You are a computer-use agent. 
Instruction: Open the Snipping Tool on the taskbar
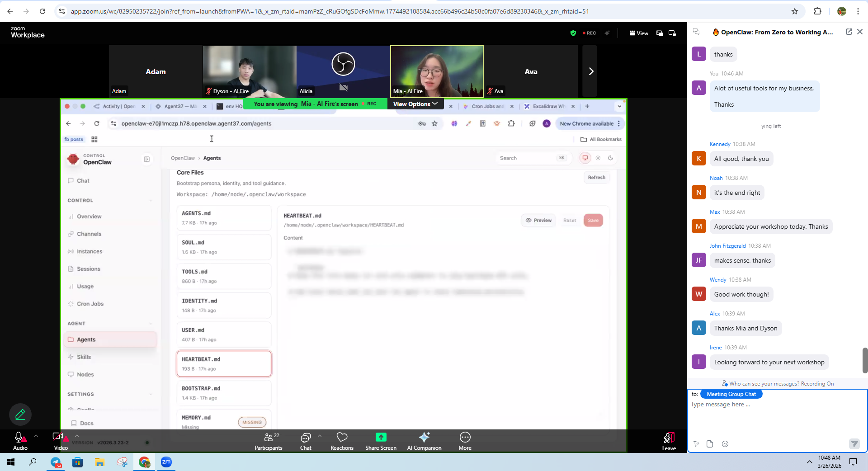122,462
